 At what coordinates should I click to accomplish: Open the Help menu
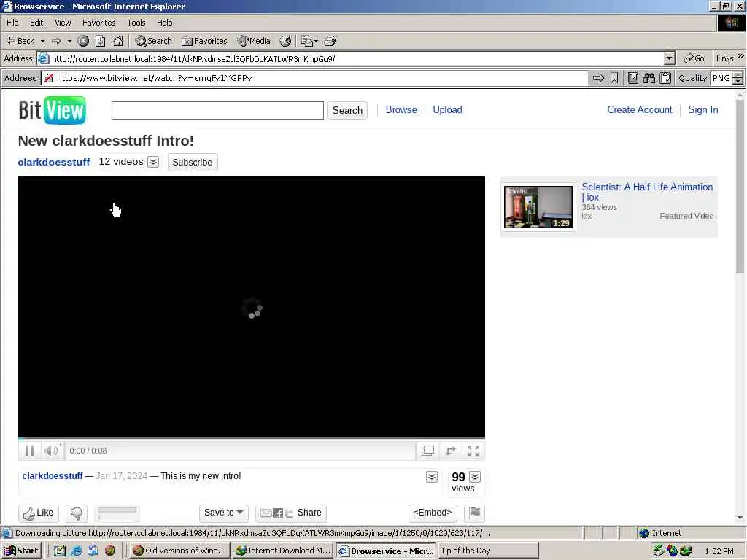click(x=164, y=23)
